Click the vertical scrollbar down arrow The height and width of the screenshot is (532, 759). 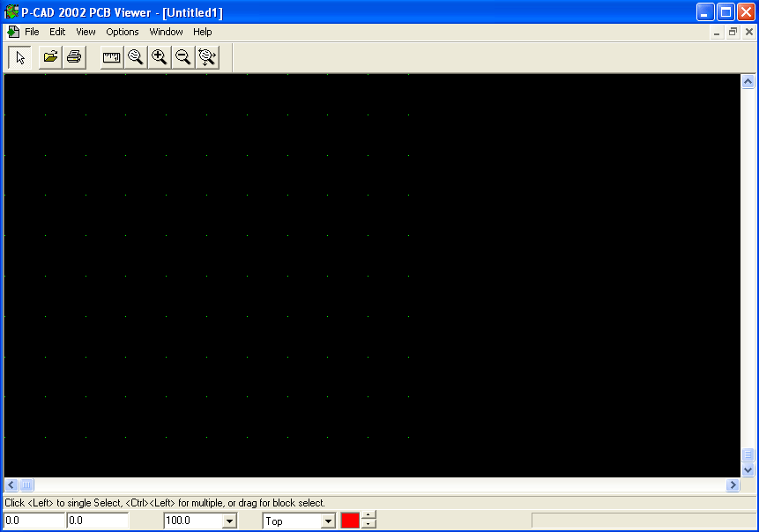coord(748,469)
